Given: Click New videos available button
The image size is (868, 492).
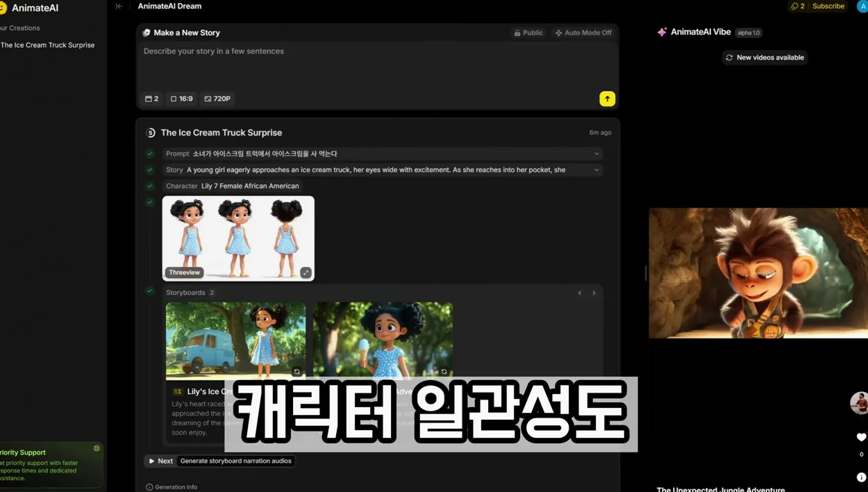Looking at the screenshot, I should 765,58.
